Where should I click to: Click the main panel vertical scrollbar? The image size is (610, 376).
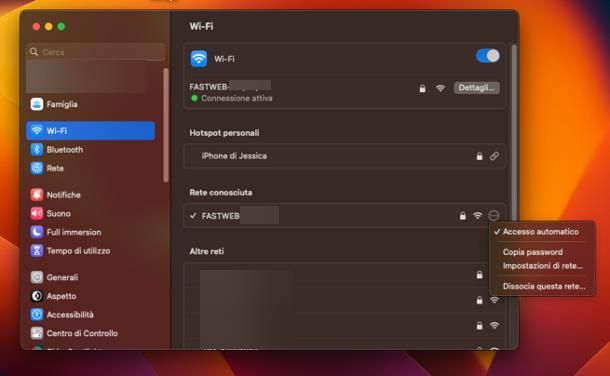coord(514,132)
